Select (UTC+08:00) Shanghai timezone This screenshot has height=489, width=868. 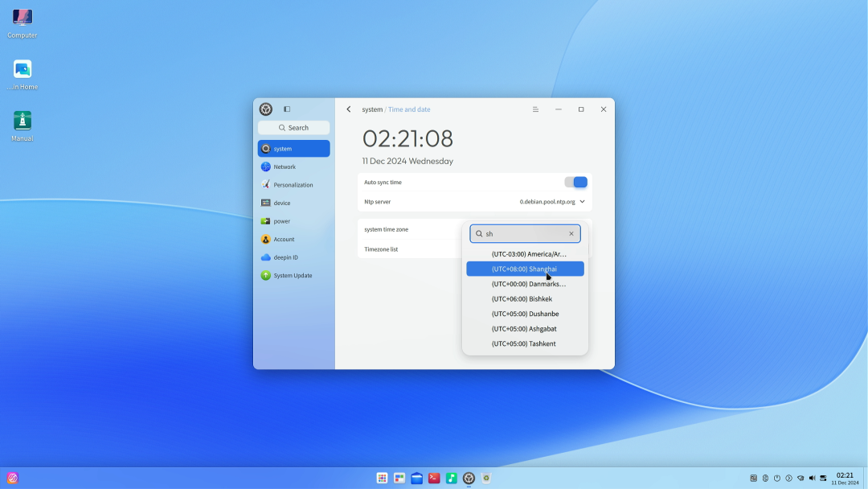coord(526,269)
